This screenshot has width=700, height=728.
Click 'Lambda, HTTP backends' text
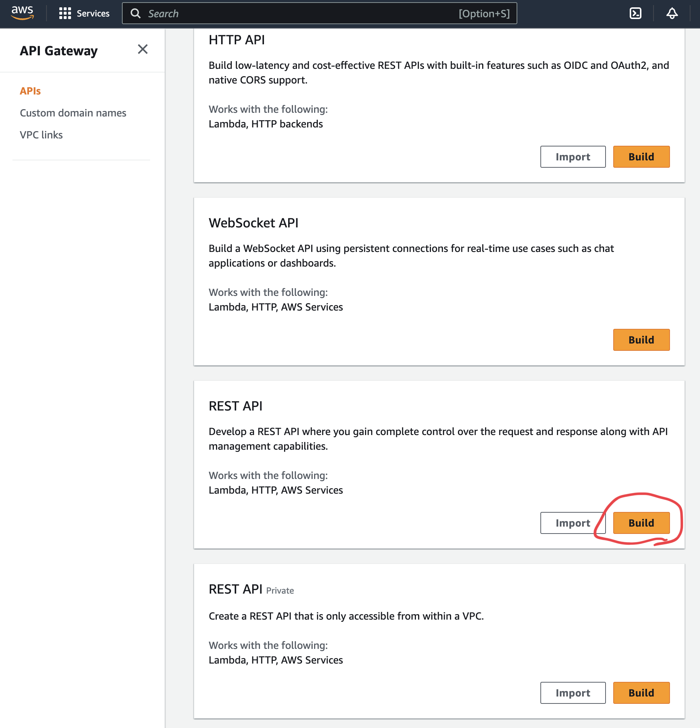265,124
